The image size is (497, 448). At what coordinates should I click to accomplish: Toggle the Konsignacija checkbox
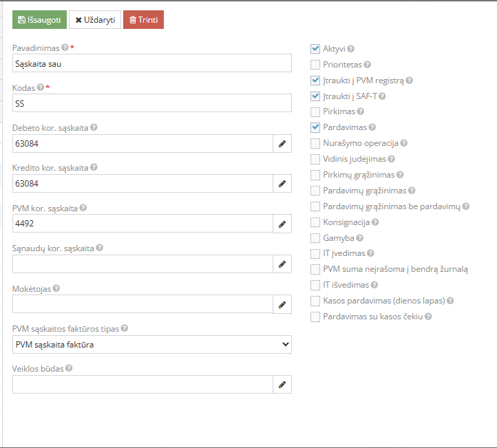coord(315,222)
